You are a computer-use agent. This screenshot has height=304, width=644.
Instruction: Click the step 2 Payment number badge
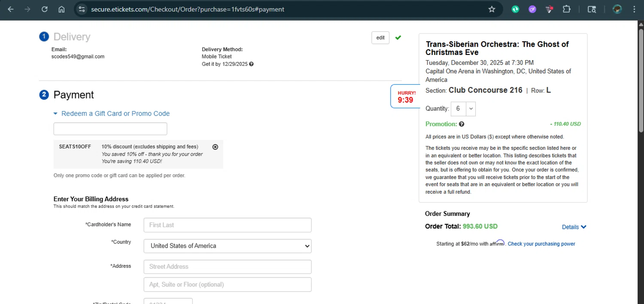point(44,95)
